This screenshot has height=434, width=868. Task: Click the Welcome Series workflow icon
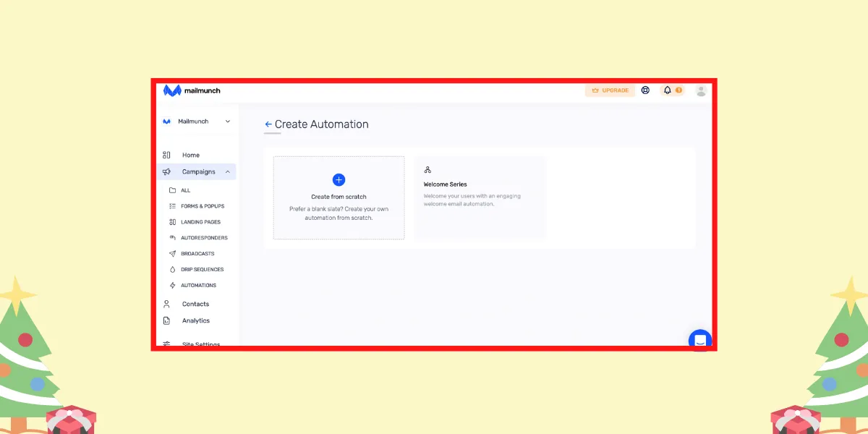point(427,170)
